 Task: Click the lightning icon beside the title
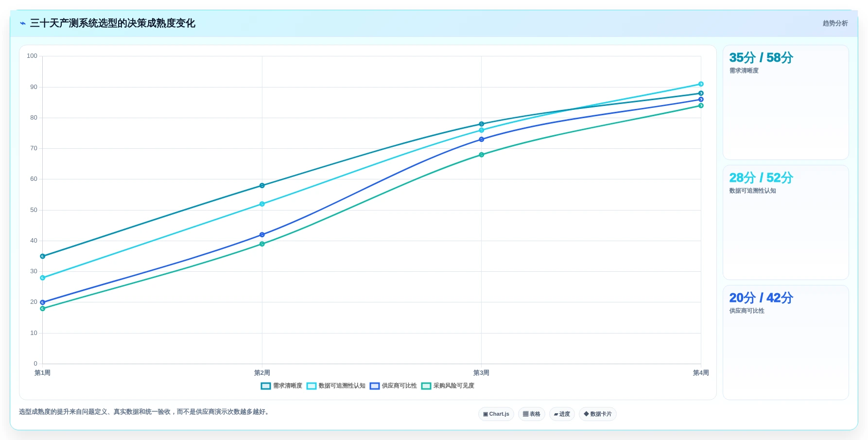[x=23, y=23]
